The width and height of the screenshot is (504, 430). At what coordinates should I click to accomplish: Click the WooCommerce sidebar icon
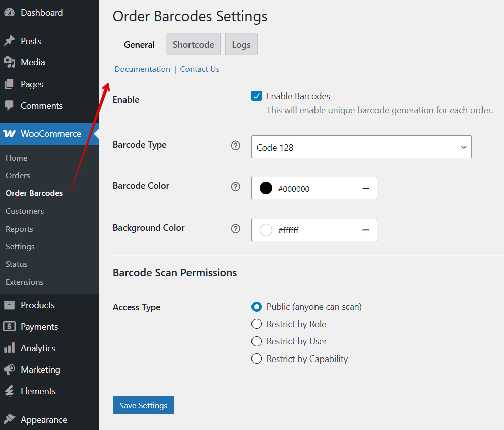pyautogui.click(x=10, y=133)
